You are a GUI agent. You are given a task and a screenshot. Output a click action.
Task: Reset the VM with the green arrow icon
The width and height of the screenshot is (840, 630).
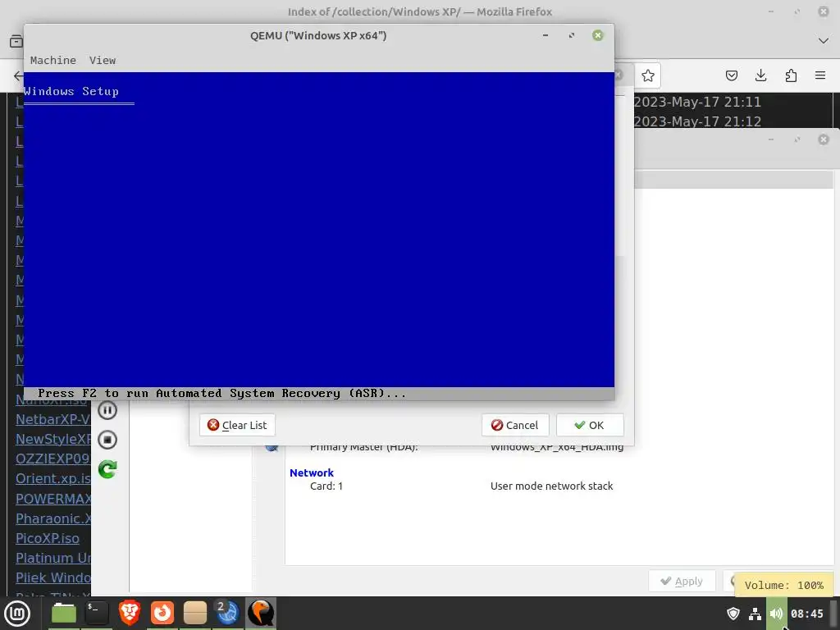coord(107,469)
